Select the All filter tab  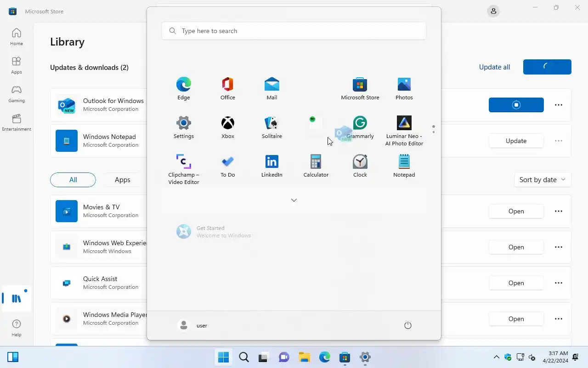(73, 180)
